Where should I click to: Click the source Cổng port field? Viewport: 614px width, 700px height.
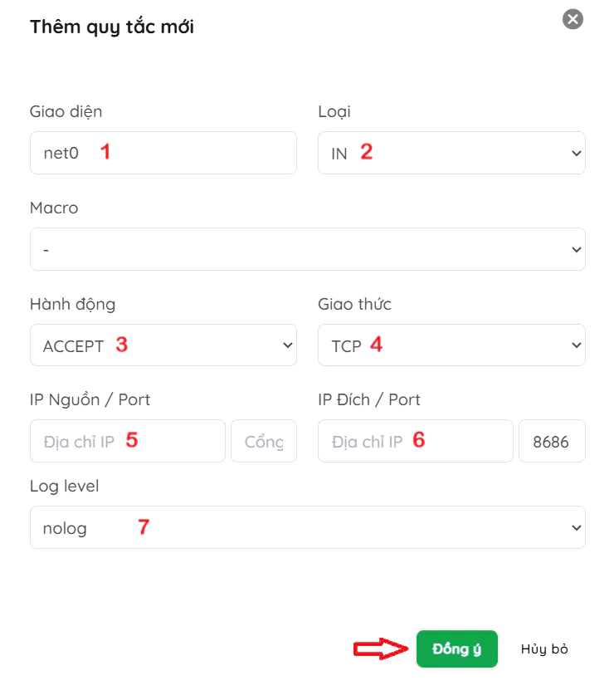tap(263, 441)
